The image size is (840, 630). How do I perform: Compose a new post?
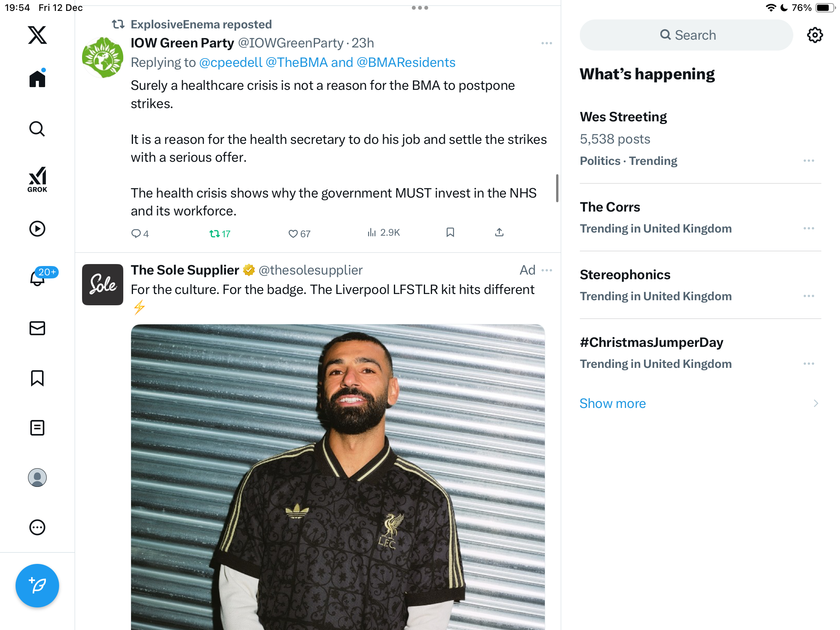[37, 585]
